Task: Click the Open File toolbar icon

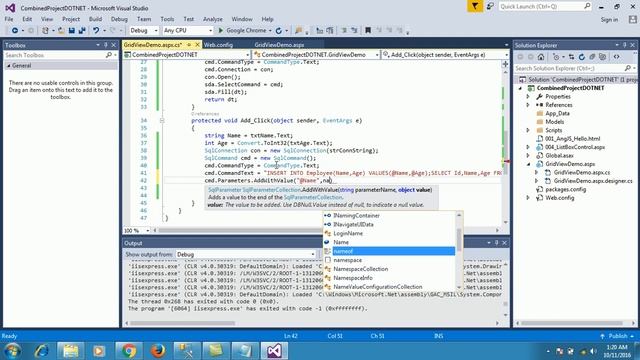Action: pyautogui.click(x=61, y=31)
